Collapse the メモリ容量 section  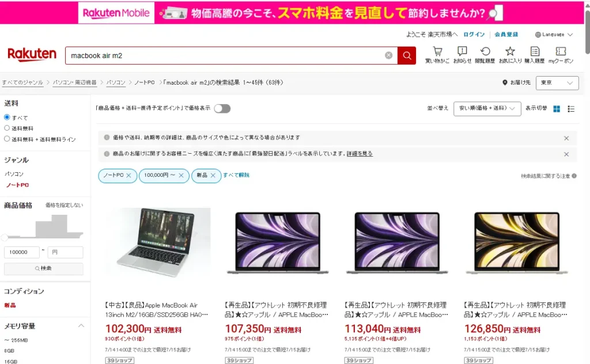81,325
